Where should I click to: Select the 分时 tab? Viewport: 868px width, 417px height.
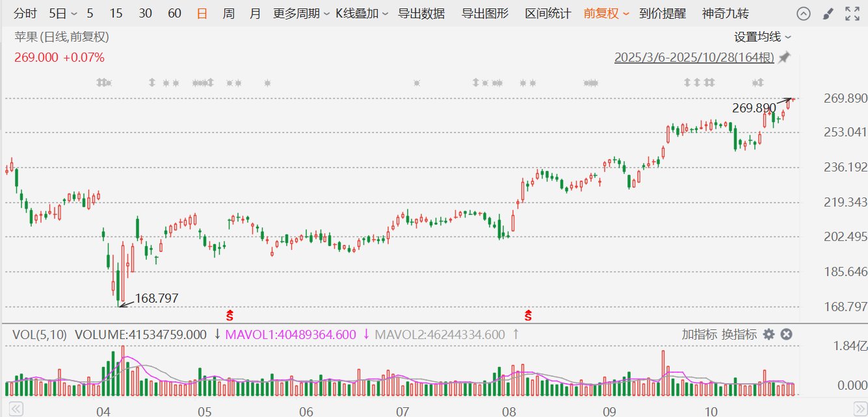point(25,14)
